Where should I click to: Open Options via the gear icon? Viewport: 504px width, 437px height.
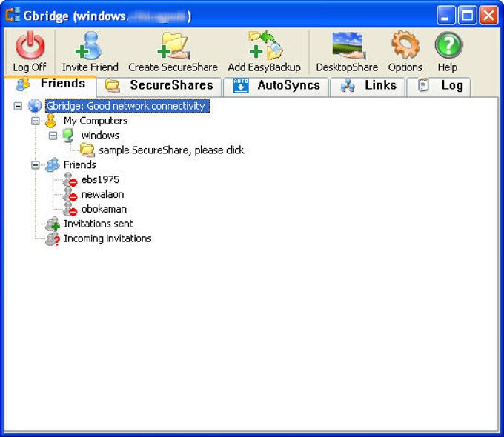pos(405,44)
